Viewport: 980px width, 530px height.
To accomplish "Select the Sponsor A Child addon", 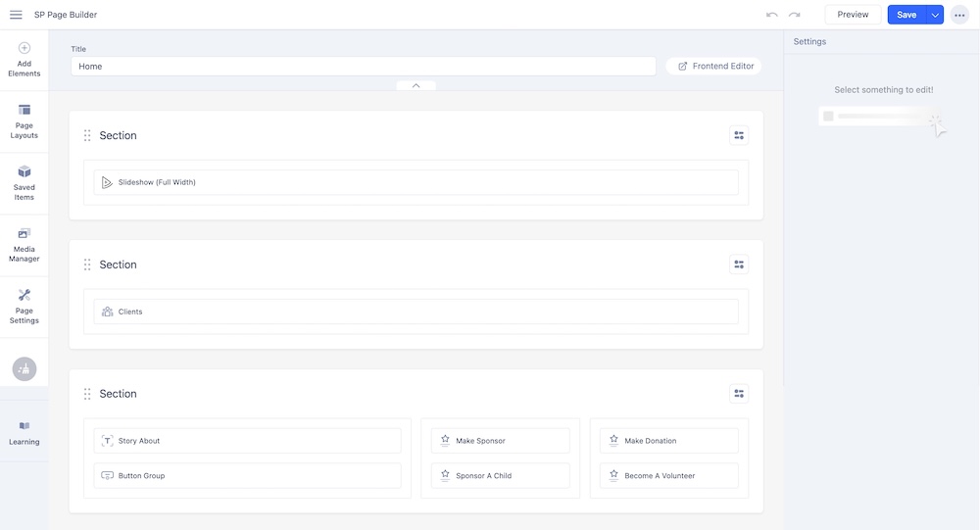I will click(x=500, y=476).
